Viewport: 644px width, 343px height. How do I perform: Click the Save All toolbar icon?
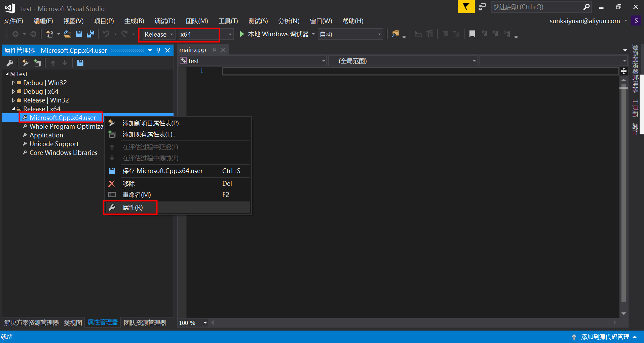point(90,34)
